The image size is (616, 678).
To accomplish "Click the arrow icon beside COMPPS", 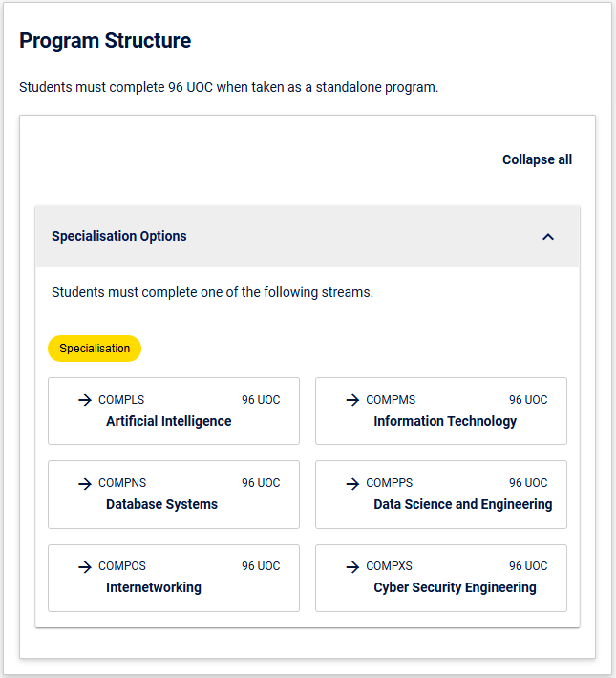I will pyautogui.click(x=352, y=483).
